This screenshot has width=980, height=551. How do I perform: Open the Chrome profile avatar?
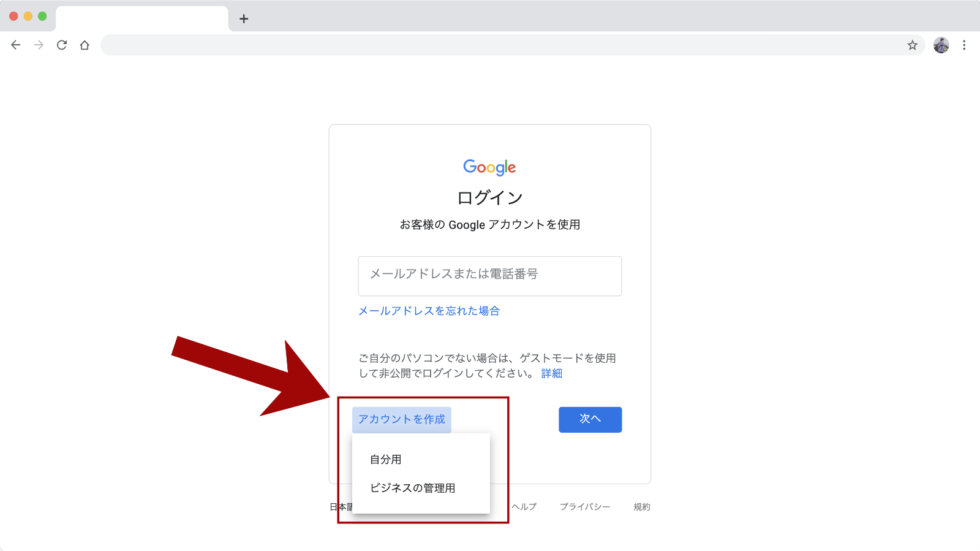tap(941, 45)
